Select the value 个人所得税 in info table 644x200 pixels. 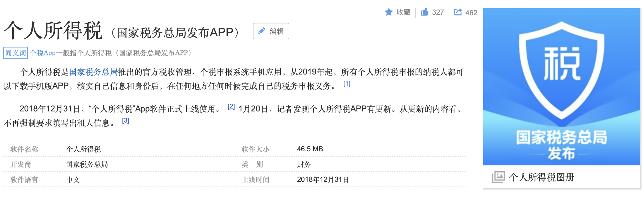click(x=83, y=149)
